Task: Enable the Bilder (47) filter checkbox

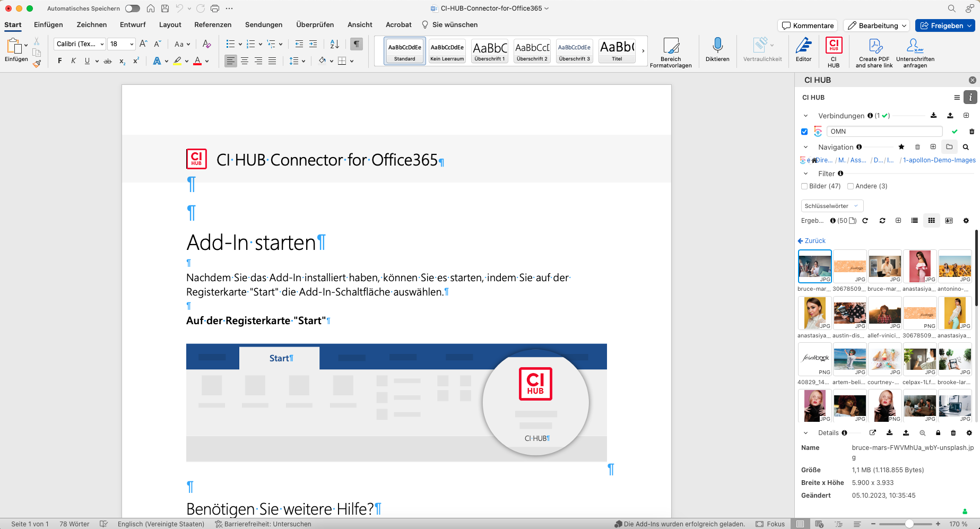Action: coord(804,186)
